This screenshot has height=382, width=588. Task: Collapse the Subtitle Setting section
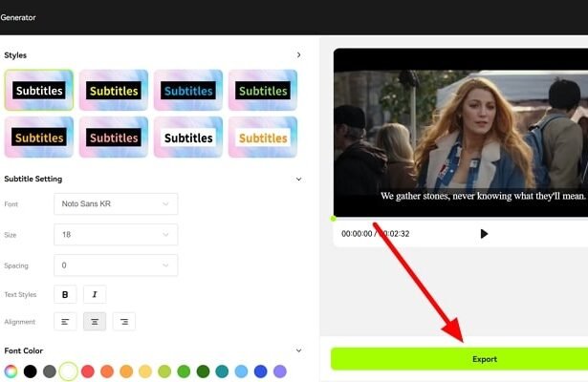(298, 179)
